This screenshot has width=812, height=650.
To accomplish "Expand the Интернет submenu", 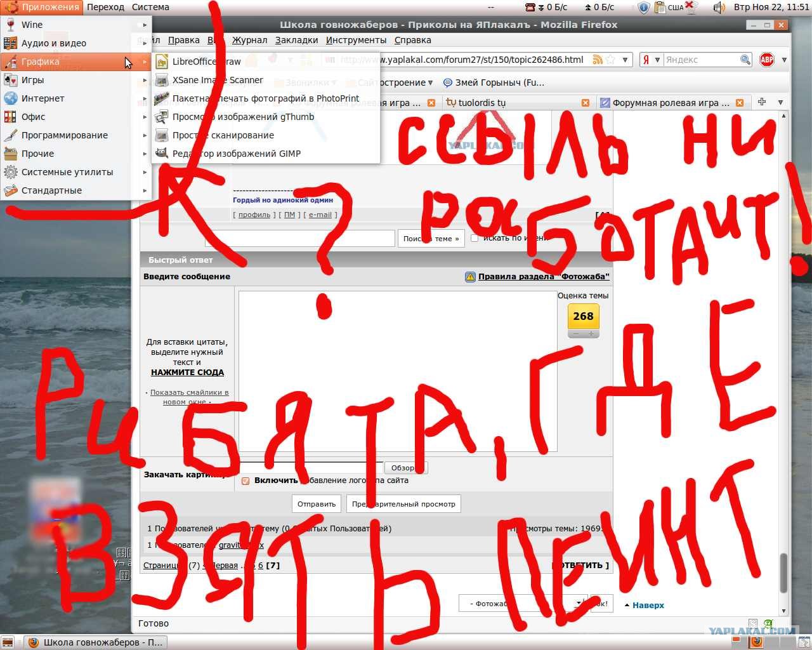I will pos(76,98).
